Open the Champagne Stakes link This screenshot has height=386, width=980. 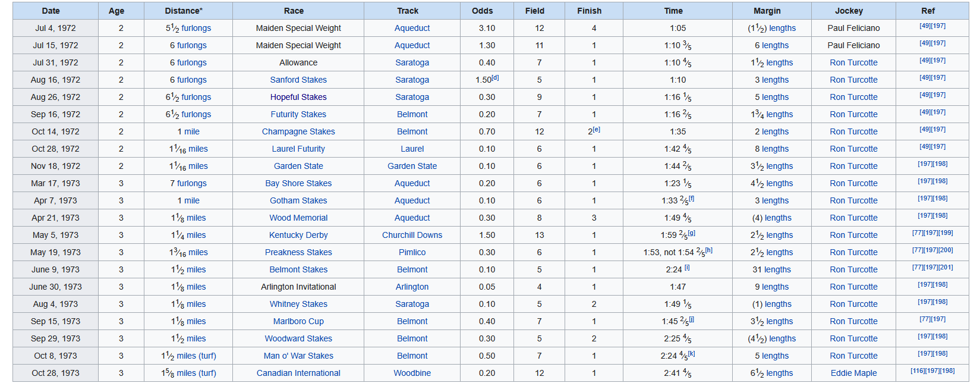[x=298, y=131]
